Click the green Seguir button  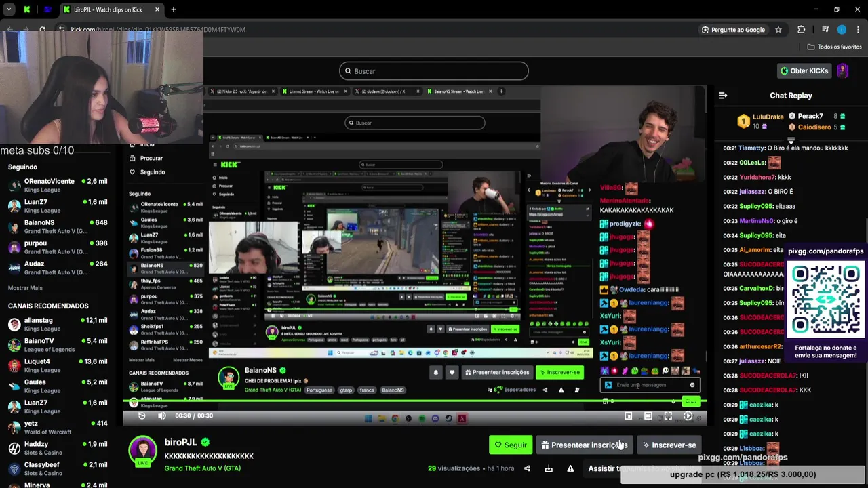tap(511, 445)
